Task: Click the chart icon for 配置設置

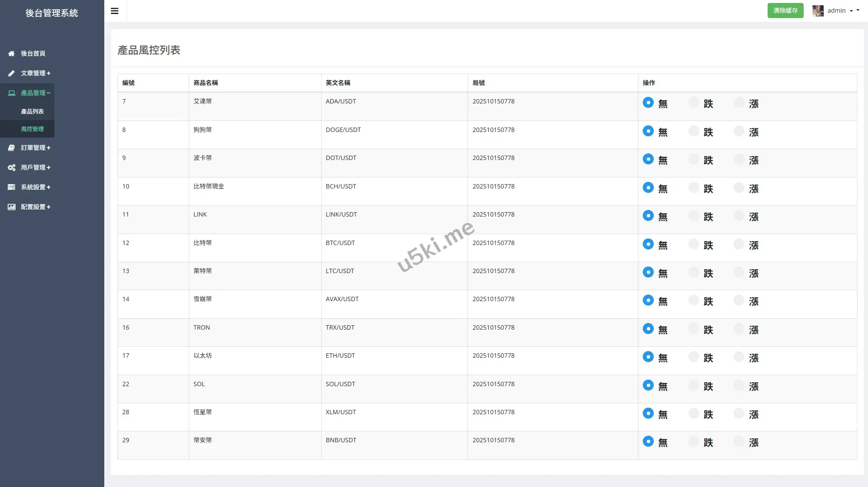Action: [x=11, y=207]
